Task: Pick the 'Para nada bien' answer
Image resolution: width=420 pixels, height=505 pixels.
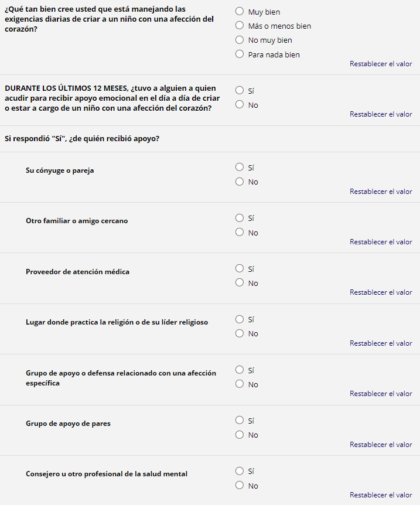Action: (x=239, y=54)
